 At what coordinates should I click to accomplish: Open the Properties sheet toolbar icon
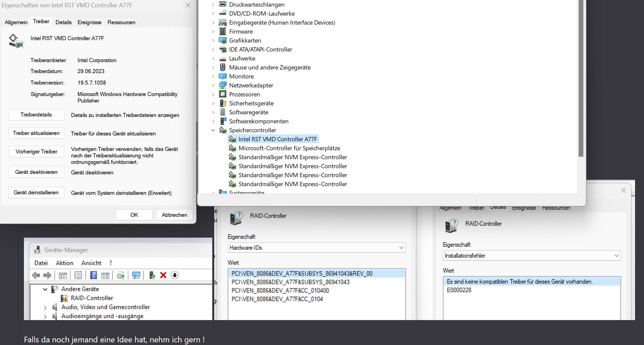click(78, 275)
